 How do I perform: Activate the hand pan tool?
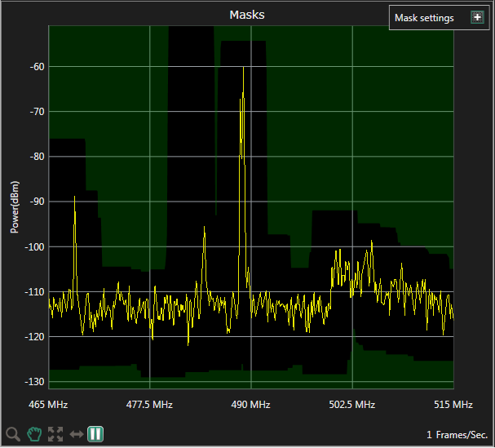pos(34,434)
